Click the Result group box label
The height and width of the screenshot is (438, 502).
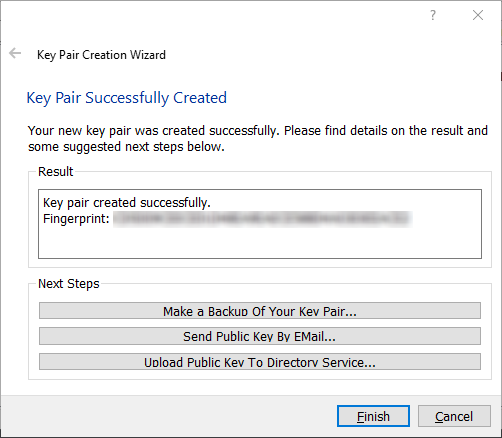coord(55,172)
